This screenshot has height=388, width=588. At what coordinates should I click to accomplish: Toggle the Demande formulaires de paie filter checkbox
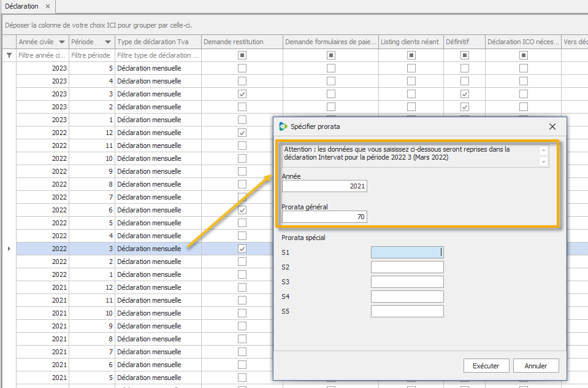330,55
